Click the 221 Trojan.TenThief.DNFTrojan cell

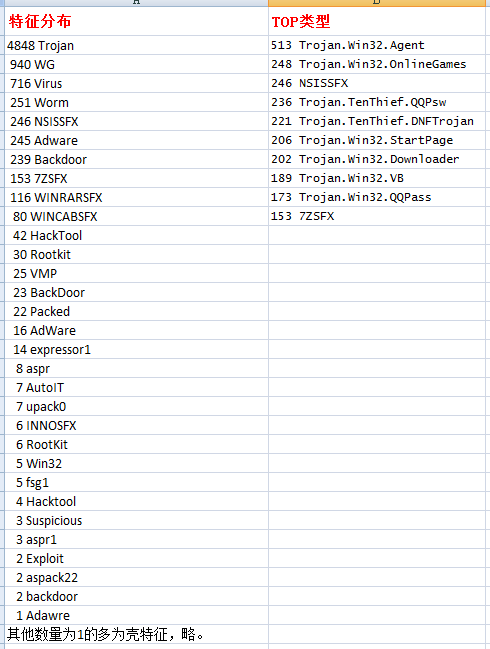(377, 121)
